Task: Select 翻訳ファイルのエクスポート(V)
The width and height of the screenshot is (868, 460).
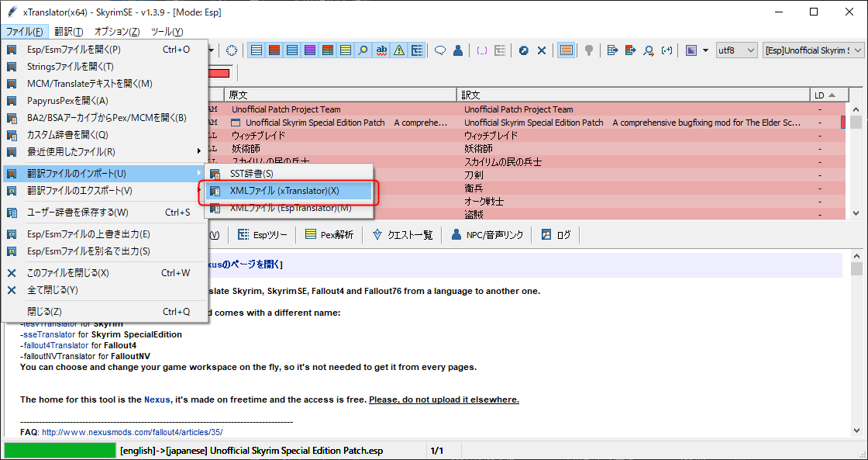Action: (105, 191)
